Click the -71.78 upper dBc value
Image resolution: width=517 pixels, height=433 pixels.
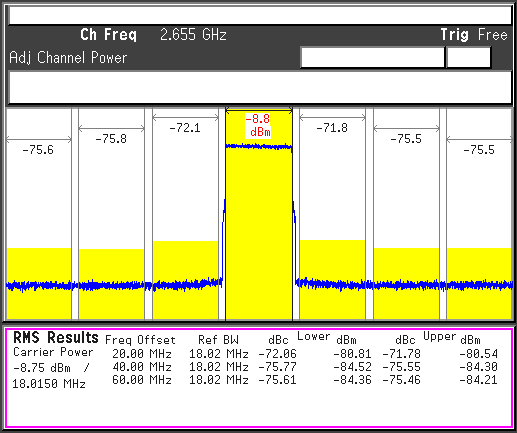pyautogui.click(x=401, y=354)
